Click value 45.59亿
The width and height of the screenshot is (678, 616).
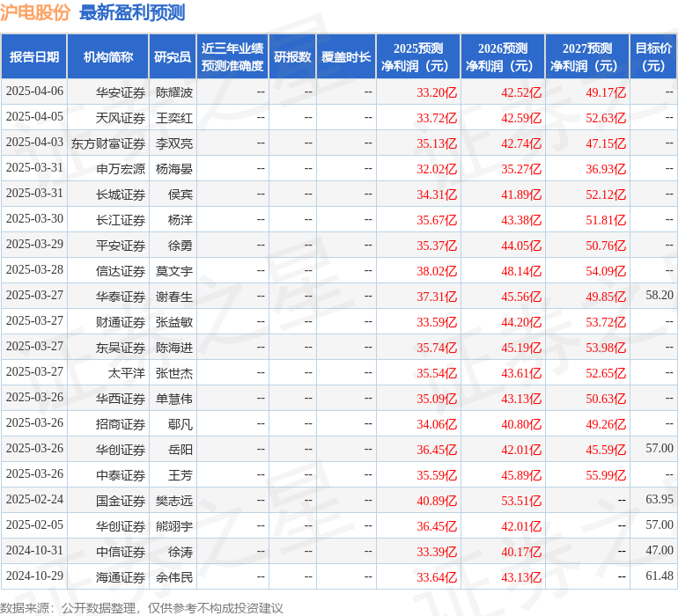click(x=606, y=450)
